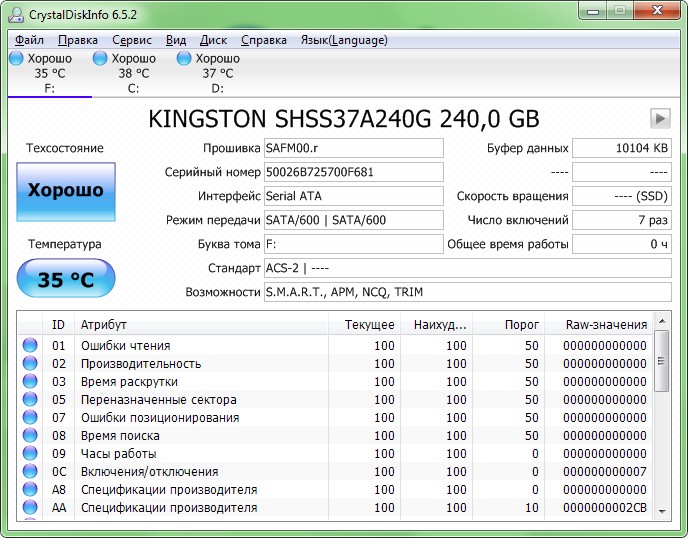Click the Интерфейс field Serial ATA
Screen dimensions: 688x538
[354, 196]
